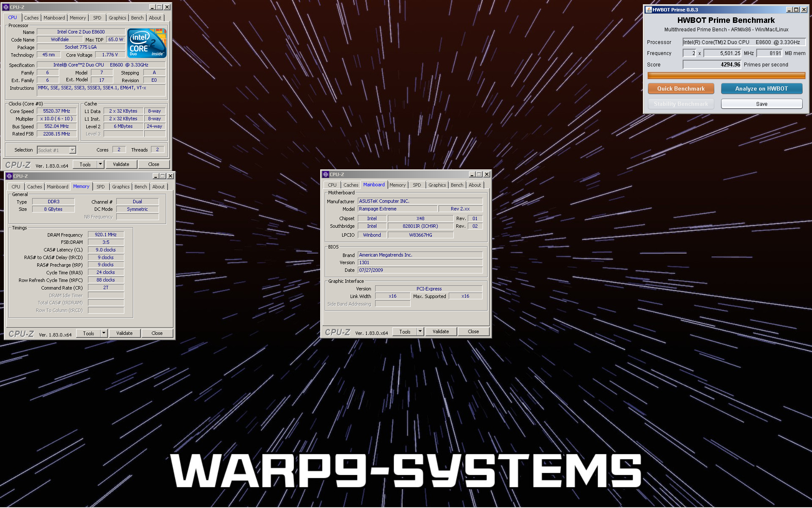Image resolution: width=812 pixels, height=508 pixels.
Task: Click the 4294.96 score field
Action: pyautogui.click(x=712, y=65)
